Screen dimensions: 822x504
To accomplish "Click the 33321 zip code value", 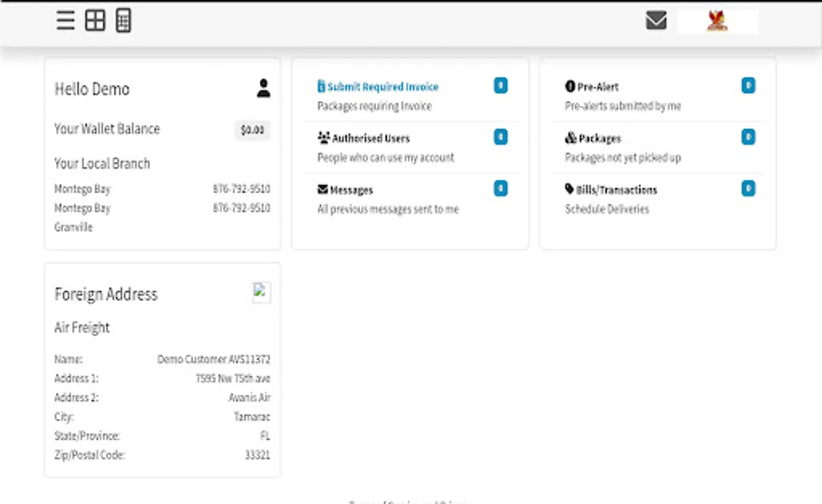I will click(x=258, y=455).
